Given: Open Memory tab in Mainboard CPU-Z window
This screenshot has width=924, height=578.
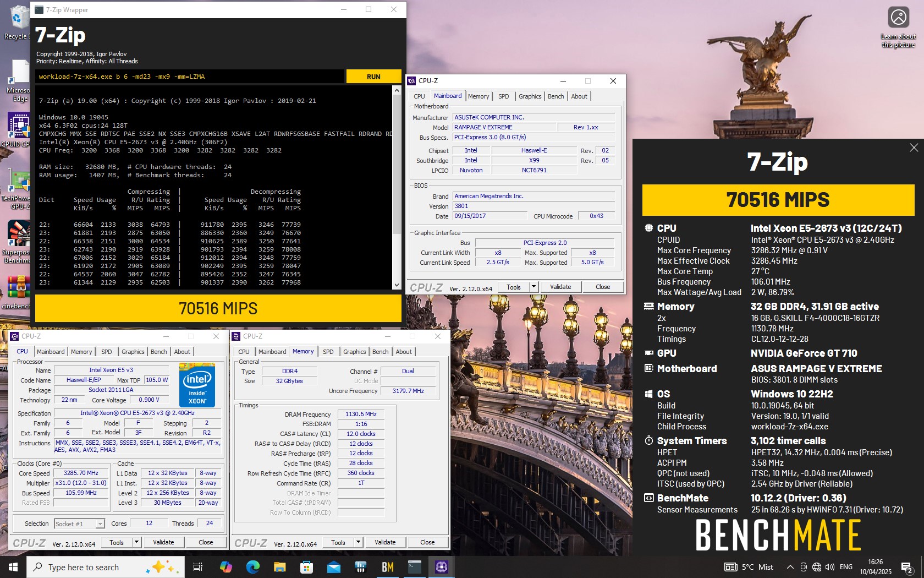Looking at the screenshot, I should pyautogui.click(x=479, y=96).
